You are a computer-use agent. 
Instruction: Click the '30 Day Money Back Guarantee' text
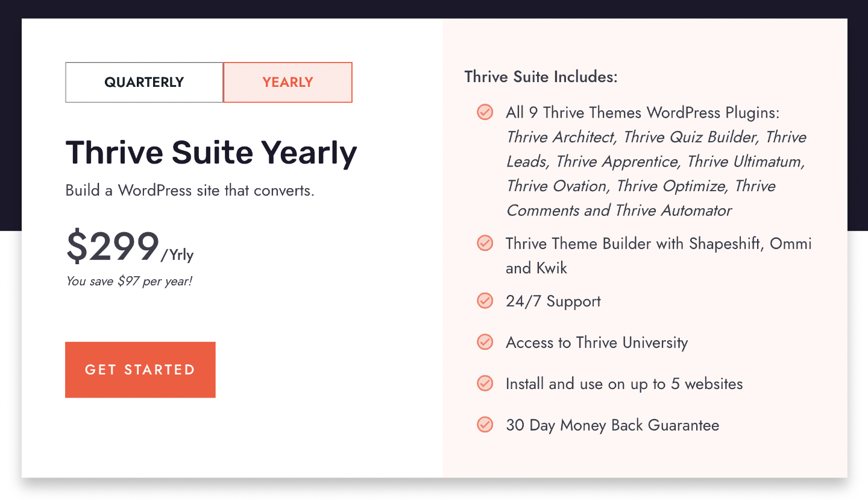click(x=612, y=425)
